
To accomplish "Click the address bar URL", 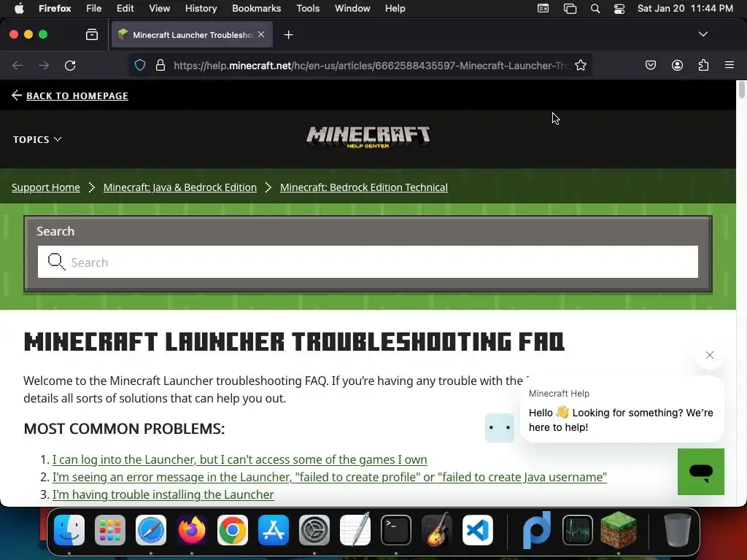I will pyautogui.click(x=370, y=65).
